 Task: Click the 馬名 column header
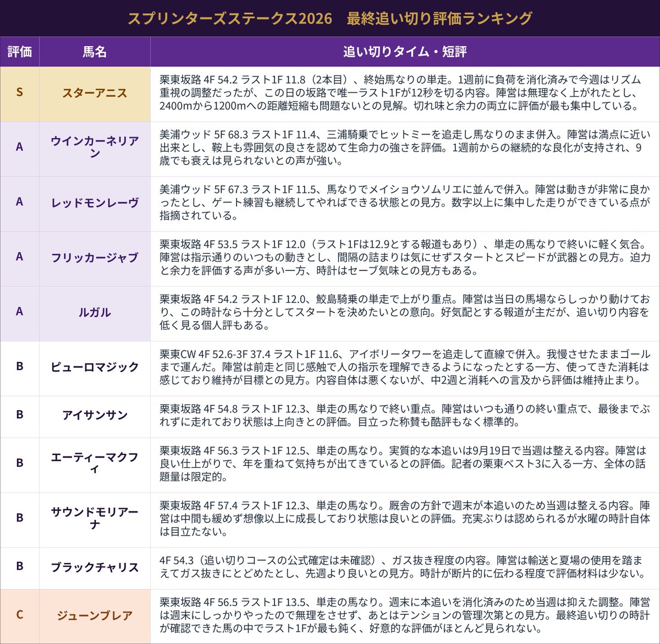click(x=95, y=52)
